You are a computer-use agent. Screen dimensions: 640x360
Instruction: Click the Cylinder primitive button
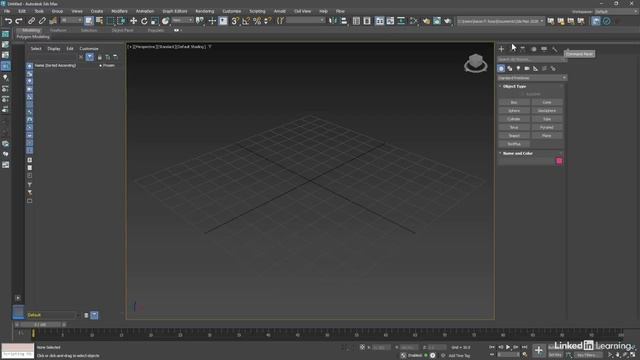pos(514,119)
